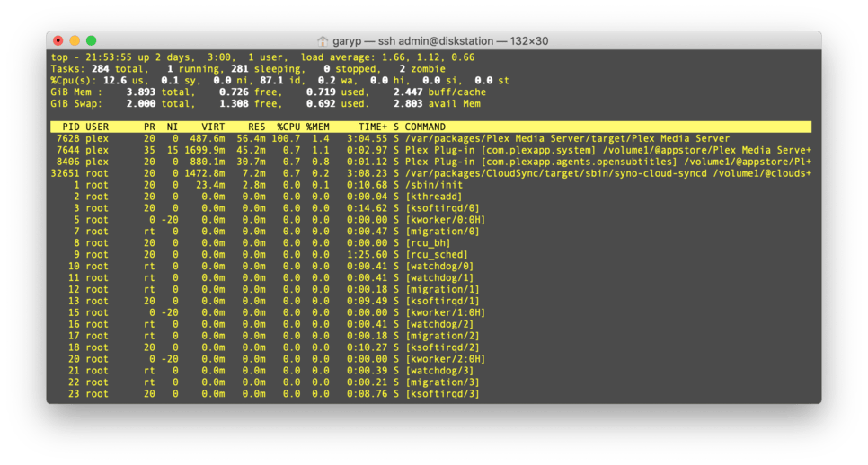Click the yellow minimize window button
This screenshot has height=465, width=868.
(75, 40)
